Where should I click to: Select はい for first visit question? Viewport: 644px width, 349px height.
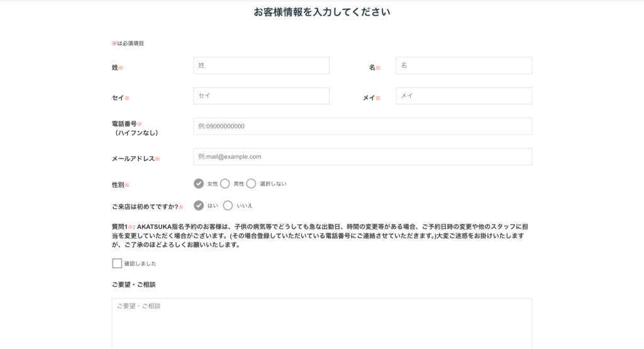pyautogui.click(x=199, y=205)
